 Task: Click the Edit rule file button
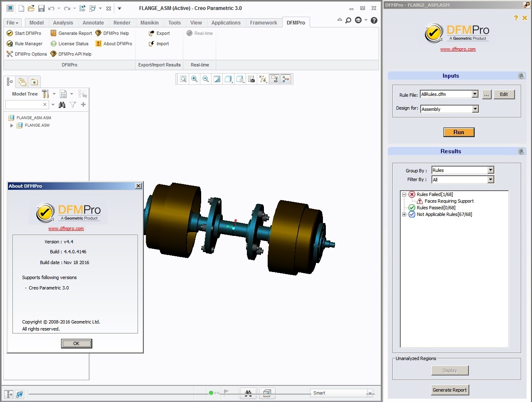click(504, 94)
